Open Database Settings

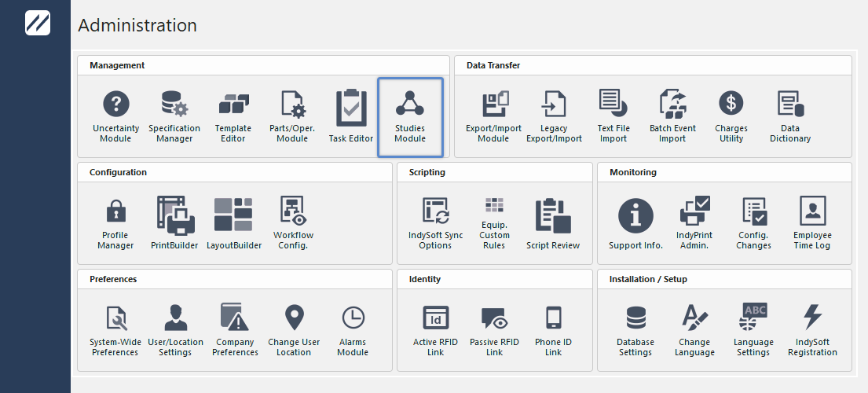(635, 330)
